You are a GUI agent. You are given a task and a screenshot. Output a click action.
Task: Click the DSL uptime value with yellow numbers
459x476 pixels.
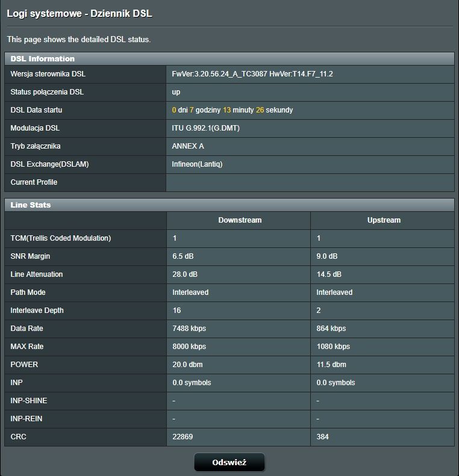coord(232,110)
